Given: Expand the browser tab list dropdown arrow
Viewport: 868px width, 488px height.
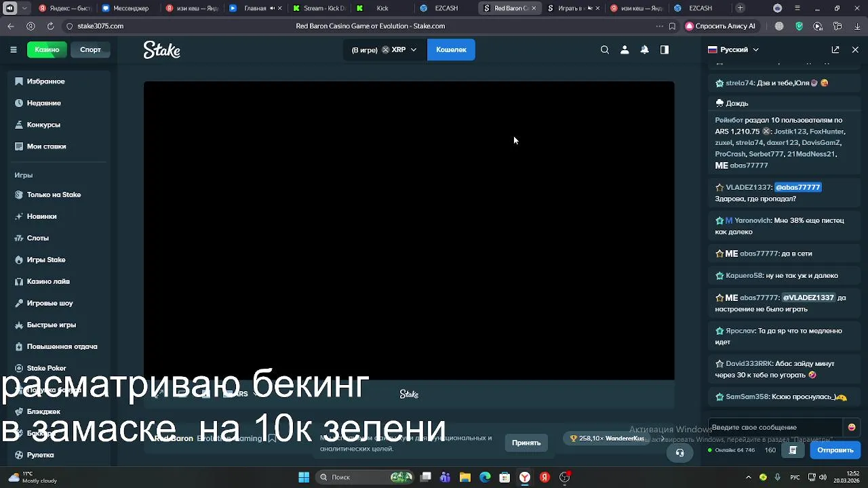Looking at the screenshot, I should pyautogui.click(x=26, y=8).
